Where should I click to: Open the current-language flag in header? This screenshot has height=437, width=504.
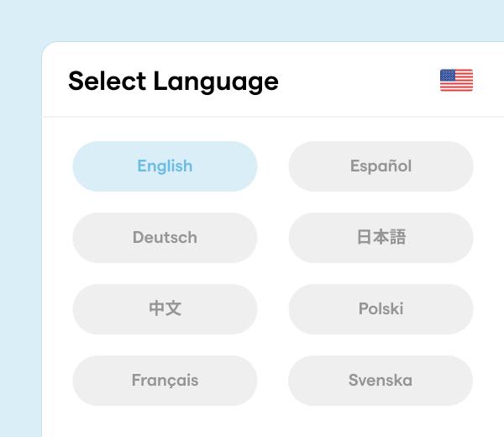point(456,81)
